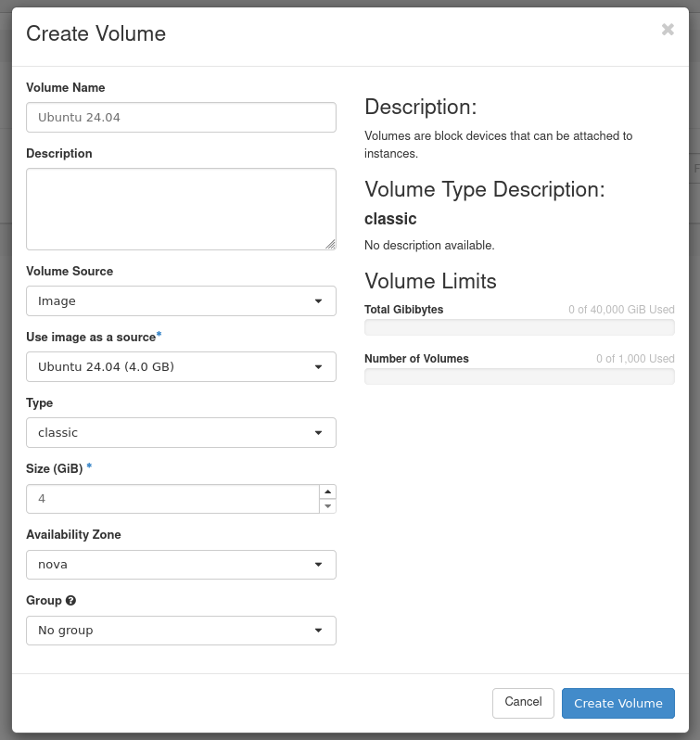Screen dimensions: 700x740
Task: Open the Volume Source dropdown
Action: (181, 301)
